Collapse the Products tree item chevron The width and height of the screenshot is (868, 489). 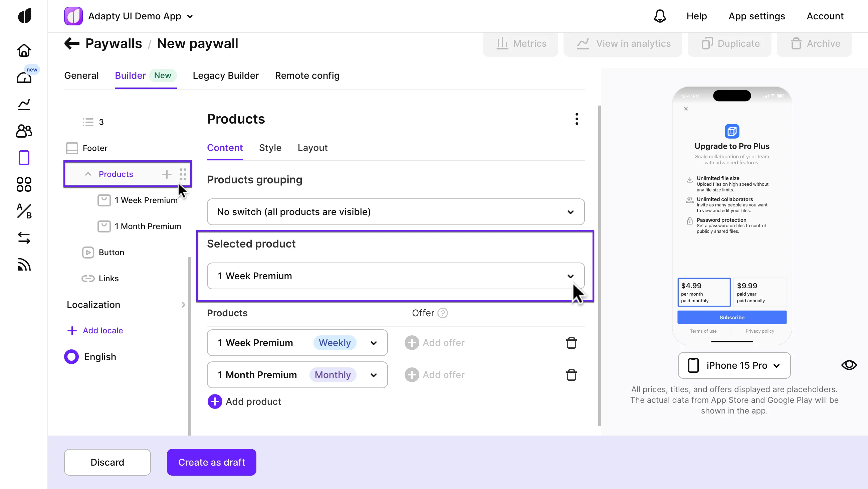click(x=88, y=174)
